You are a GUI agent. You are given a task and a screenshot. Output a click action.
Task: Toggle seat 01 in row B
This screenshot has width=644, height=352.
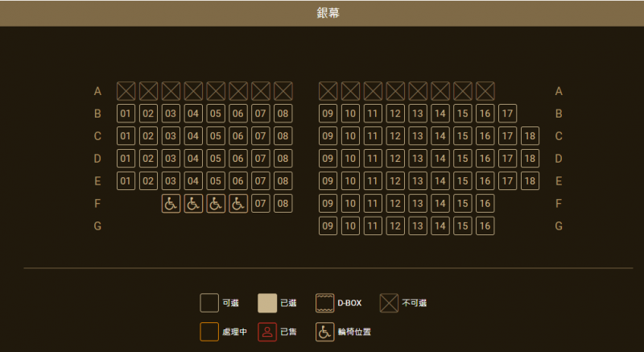126,114
